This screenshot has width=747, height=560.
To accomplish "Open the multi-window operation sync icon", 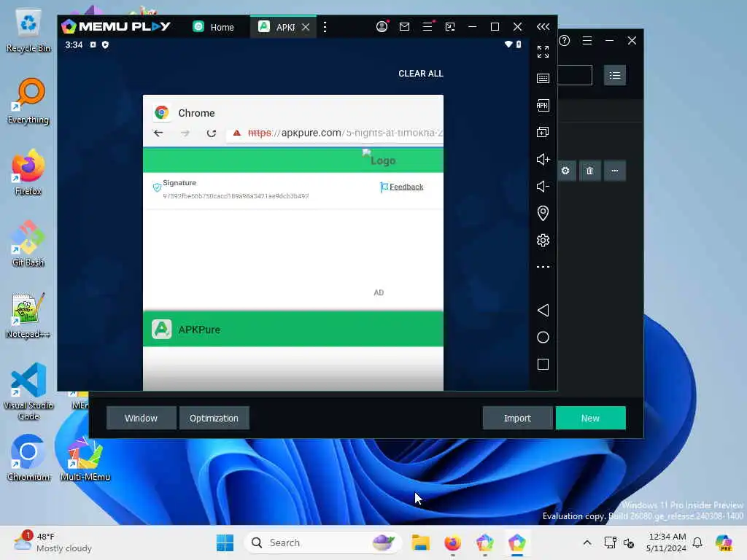I will point(543,132).
